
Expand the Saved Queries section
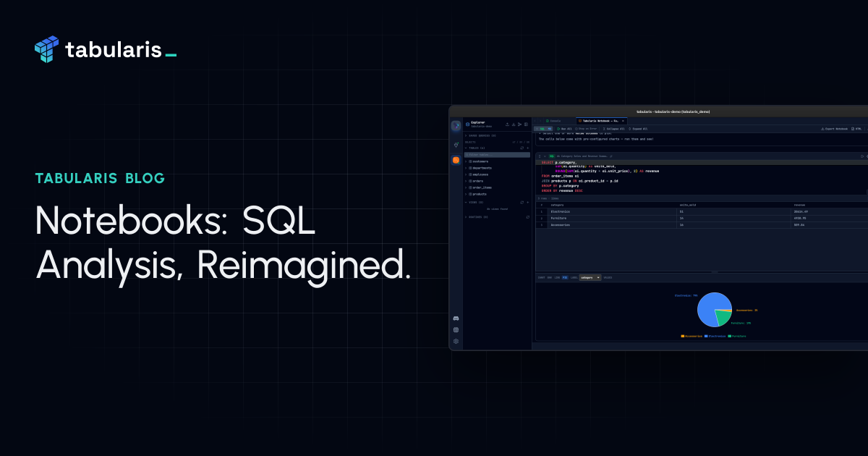(x=466, y=135)
